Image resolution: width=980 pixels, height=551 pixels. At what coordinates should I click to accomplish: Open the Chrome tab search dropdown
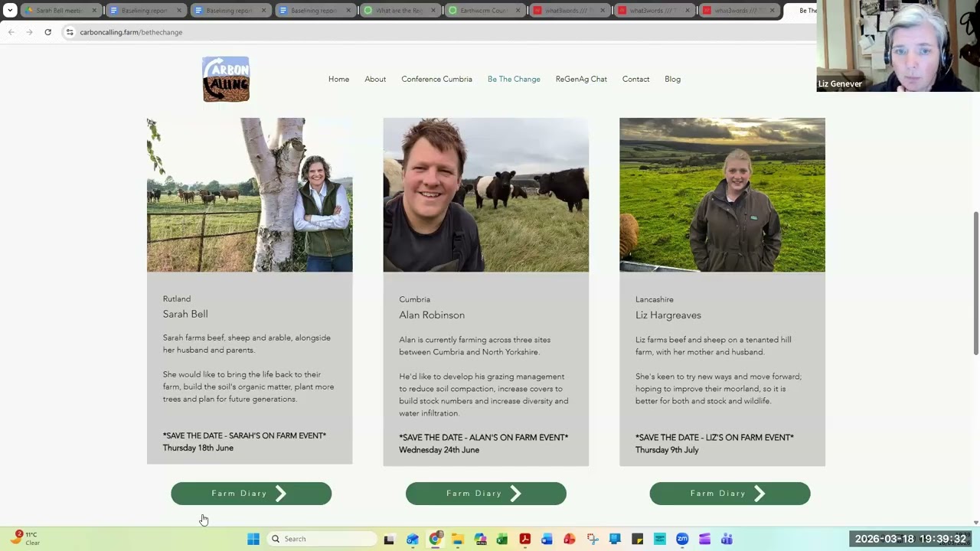coord(10,11)
